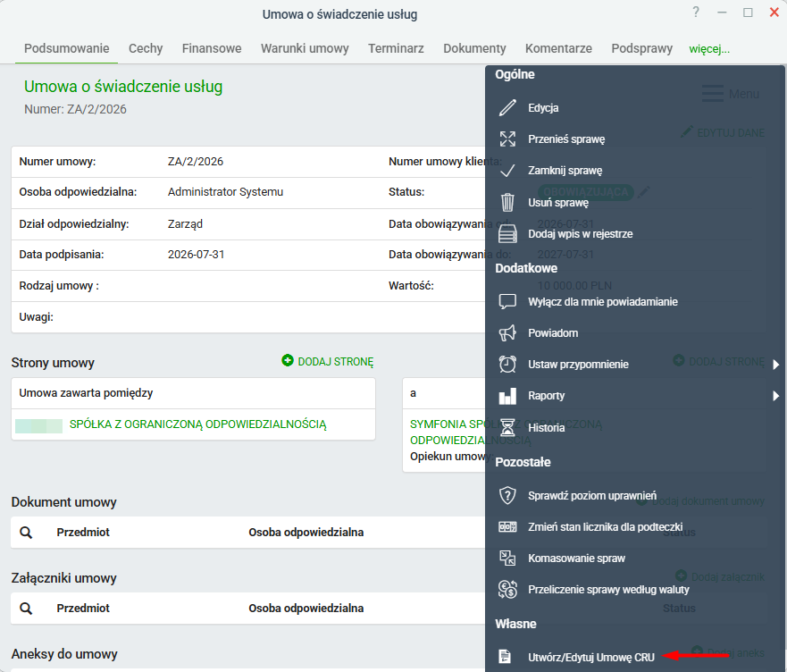787x672 pixels.
Task: Switch to the Finansowe tab
Action: pos(212,48)
